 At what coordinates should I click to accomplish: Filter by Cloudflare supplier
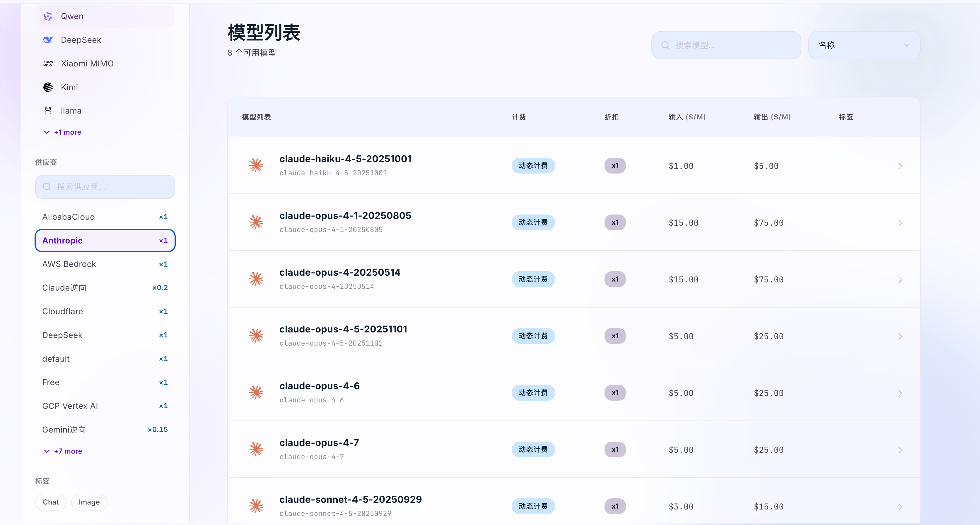(105, 311)
